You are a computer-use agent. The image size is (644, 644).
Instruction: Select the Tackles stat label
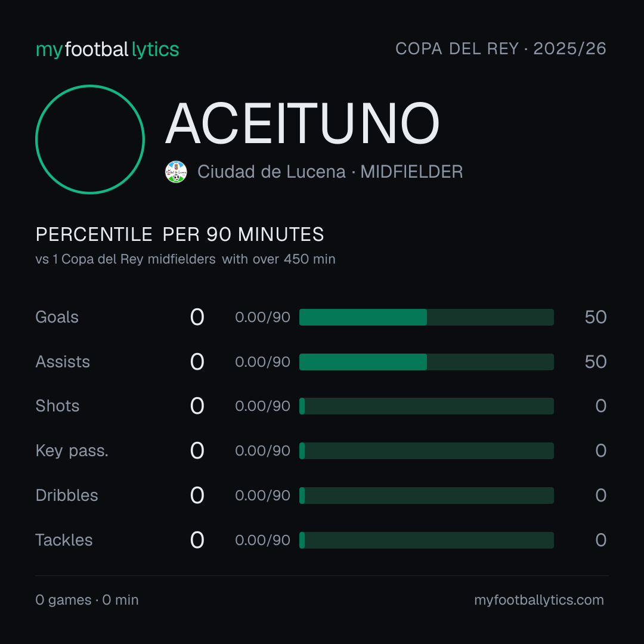pos(64,540)
